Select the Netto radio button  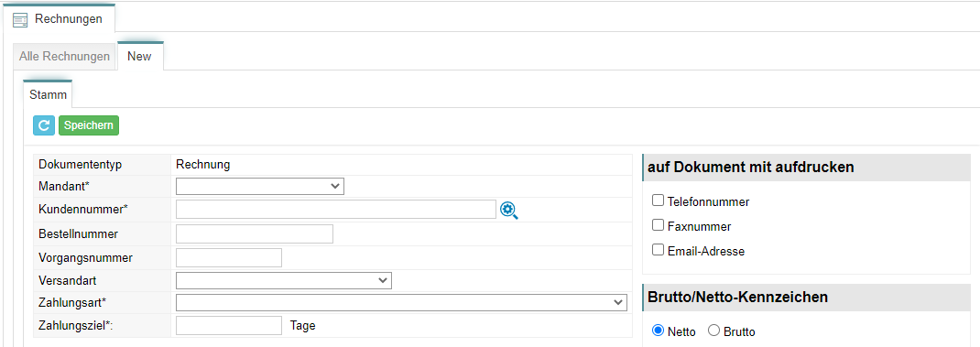pos(658,331)
